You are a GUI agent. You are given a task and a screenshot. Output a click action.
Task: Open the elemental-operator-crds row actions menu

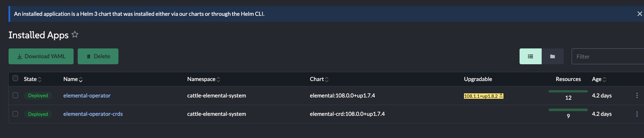tap(637, 114)
